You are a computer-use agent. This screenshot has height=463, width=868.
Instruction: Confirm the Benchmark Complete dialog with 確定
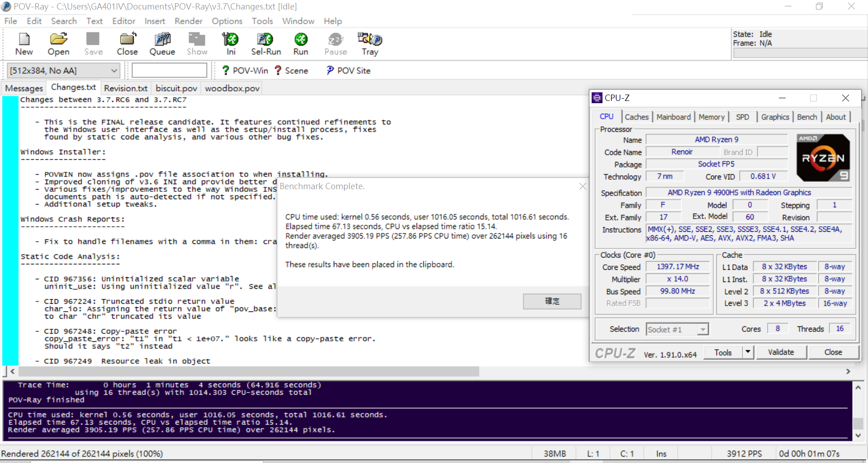coord(552,301)
